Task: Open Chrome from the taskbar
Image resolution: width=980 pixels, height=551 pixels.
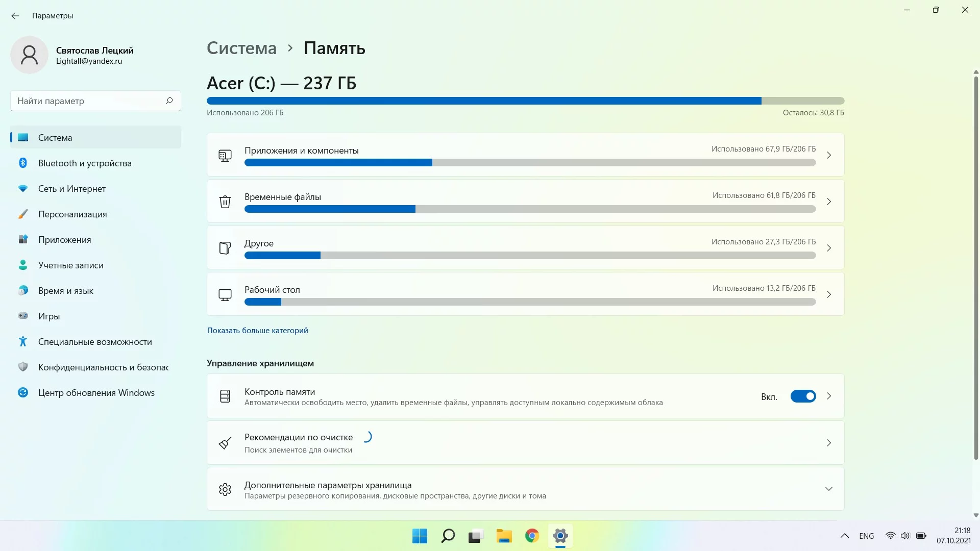Action: (532, 536)
